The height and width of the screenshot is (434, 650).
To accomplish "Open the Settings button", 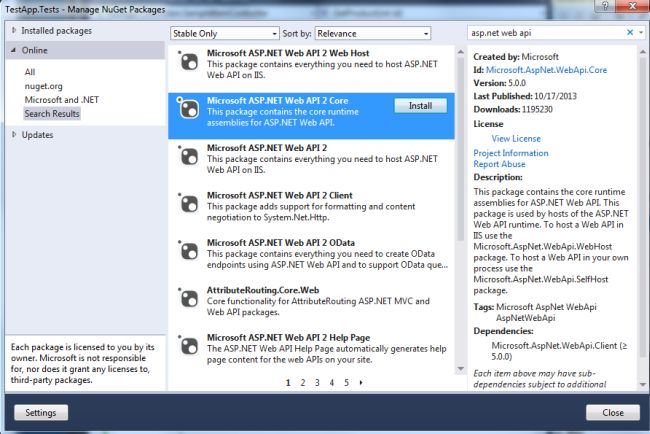I will [41, 412].
